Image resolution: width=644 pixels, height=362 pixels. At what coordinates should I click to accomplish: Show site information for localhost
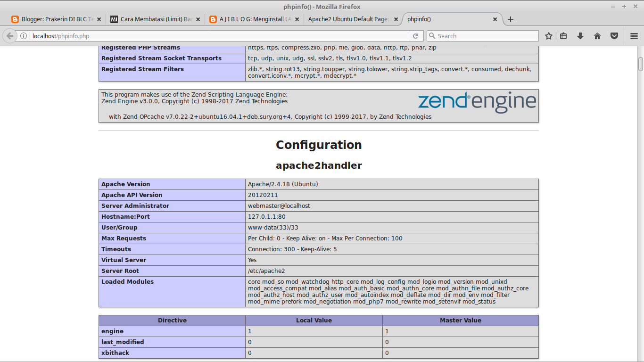click(24, 36)
